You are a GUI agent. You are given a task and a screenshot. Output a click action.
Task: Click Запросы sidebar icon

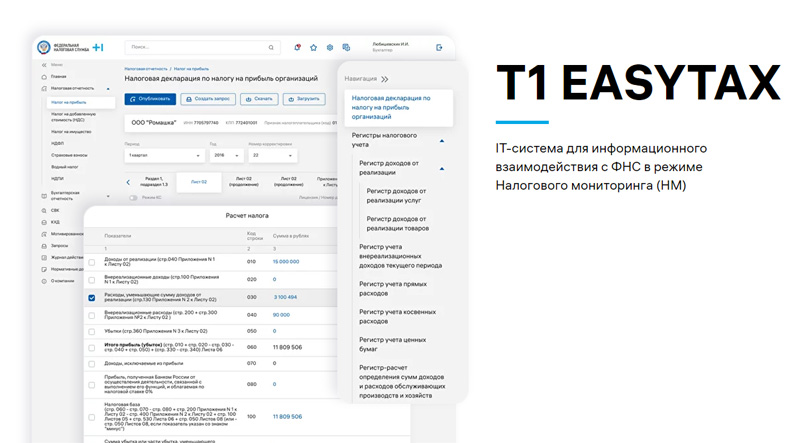pyautogui.click(x=44, y=246)
